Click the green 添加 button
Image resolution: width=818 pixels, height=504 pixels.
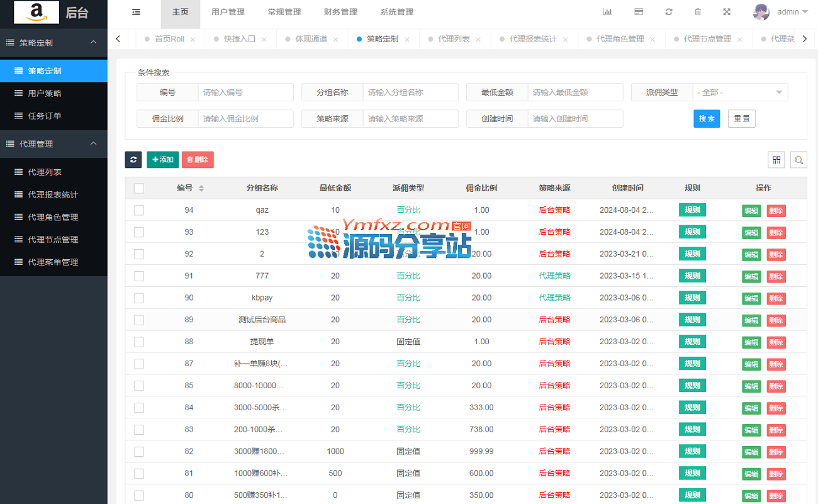click(x=162, y=160)
